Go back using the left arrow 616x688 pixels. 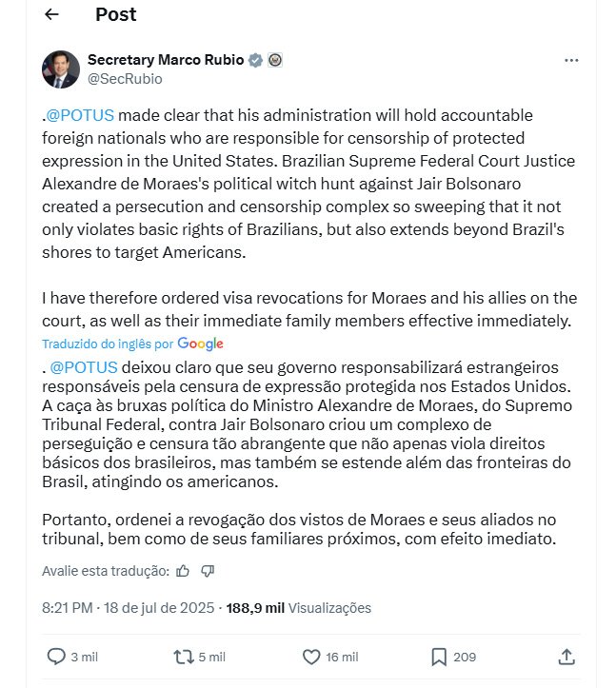click(51, 14)
